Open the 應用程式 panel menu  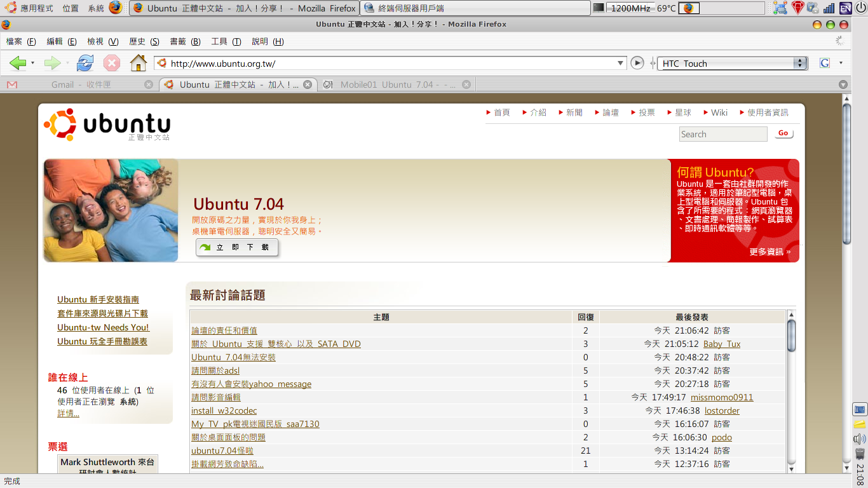(37, 8)
